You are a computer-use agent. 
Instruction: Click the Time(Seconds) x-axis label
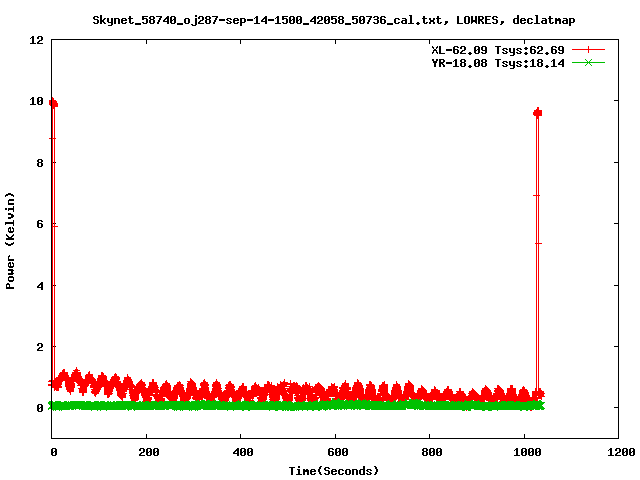coord(333,471)
